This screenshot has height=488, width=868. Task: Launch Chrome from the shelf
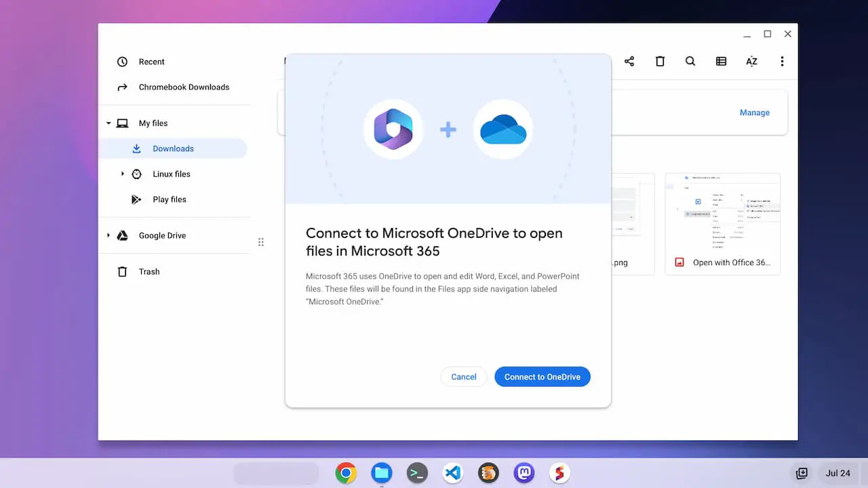(x=346, y=473)
